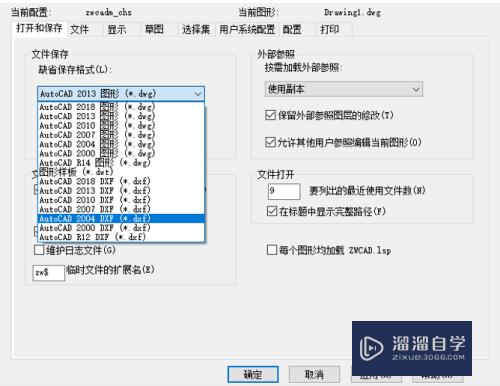Screen dimensions: 500x386
Task: Edit the 临时文件的扩展名 field zw$
Action: point(49,273)
